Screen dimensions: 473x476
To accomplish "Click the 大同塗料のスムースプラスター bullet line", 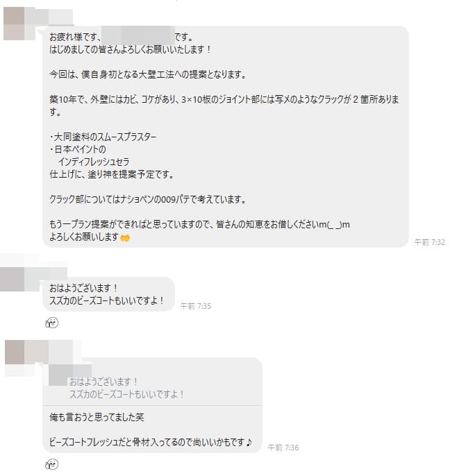I will [x=103, y=137].
